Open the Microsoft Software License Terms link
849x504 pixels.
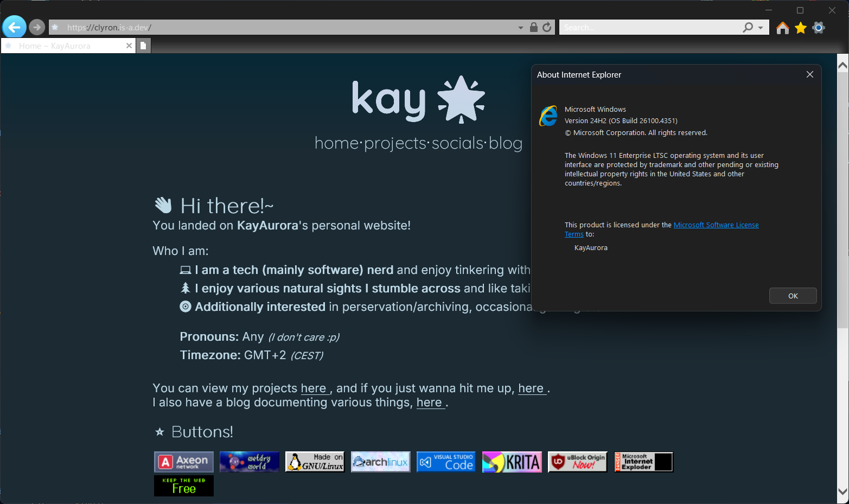[716, 225]
